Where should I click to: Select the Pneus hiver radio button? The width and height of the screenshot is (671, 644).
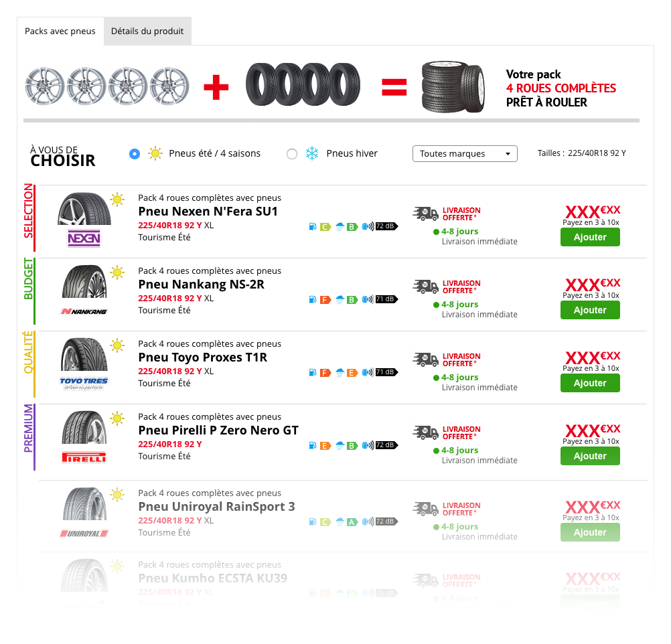coord(292,153)
